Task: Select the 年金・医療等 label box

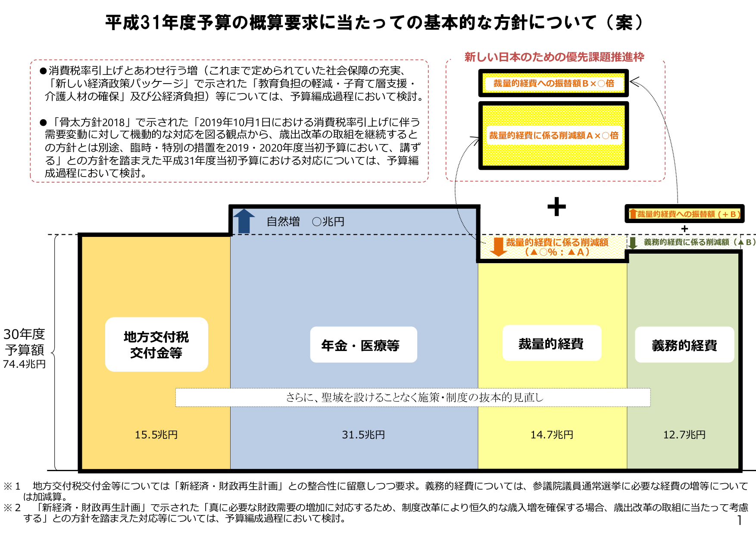Action: point(363,345)
